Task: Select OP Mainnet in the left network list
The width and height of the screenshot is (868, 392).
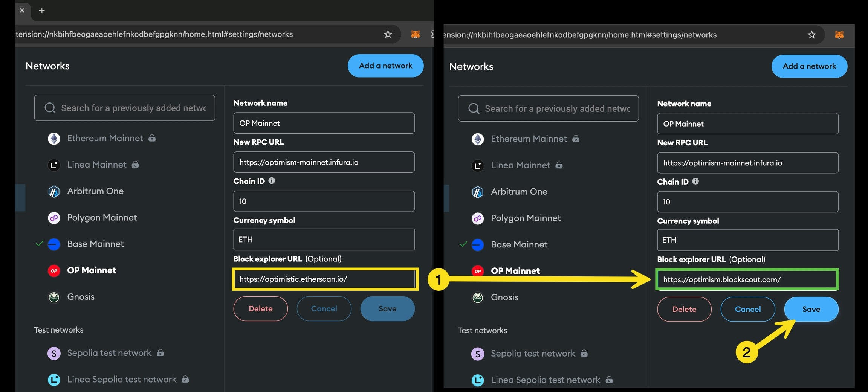Action: tap(92, 270)
